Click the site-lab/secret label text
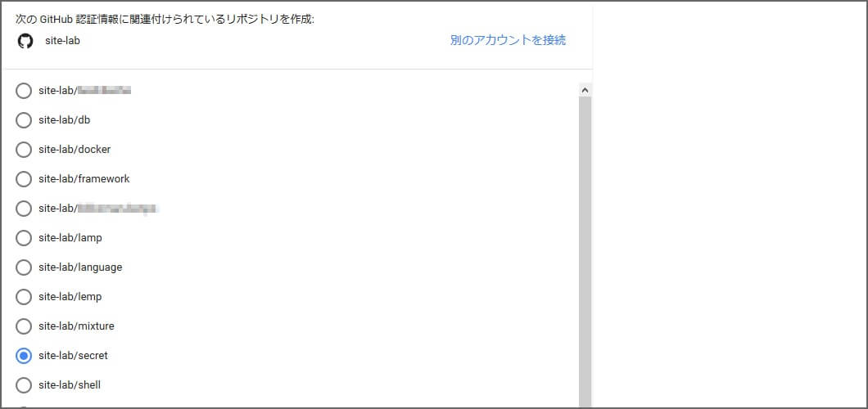The image size is (868, 409). (x=73, y=356)
